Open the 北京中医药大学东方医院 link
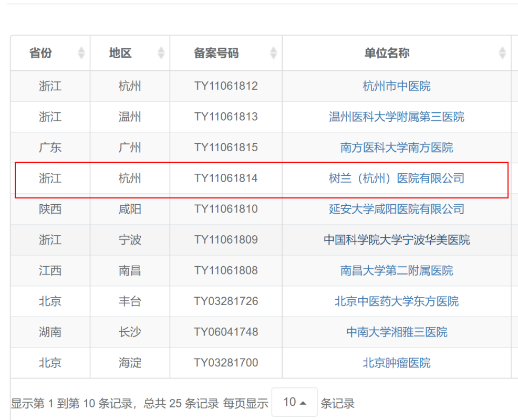Screen dimensions: 518x420 click(397, 301)
